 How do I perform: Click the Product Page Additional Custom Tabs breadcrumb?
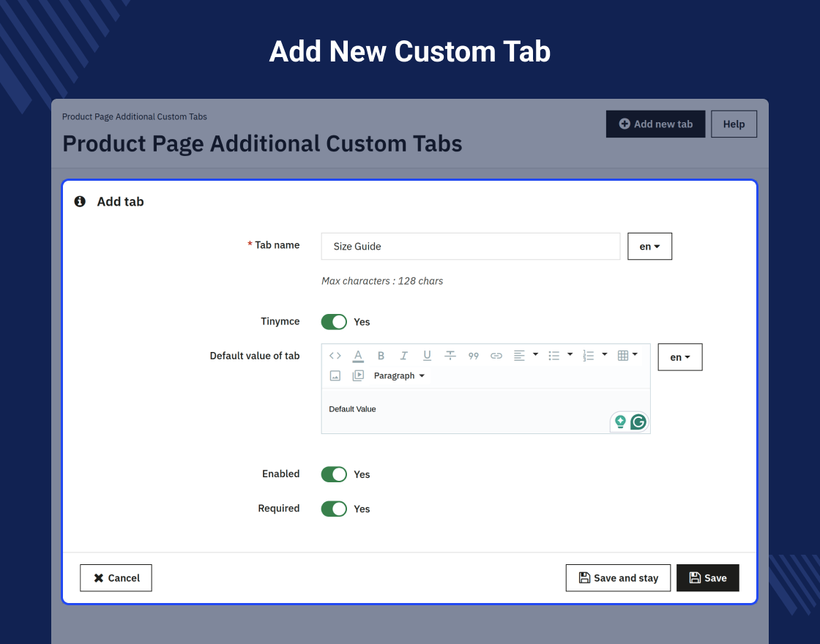click(x=135, y=116)
